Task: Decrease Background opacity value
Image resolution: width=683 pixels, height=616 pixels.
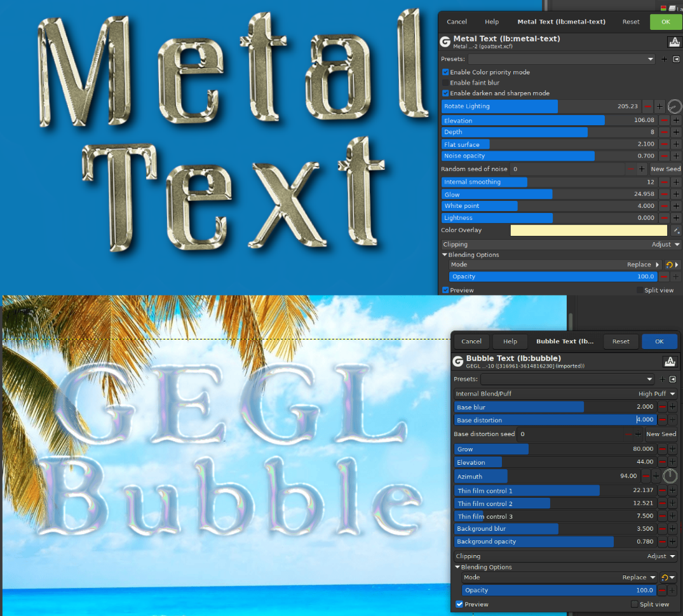Action: coord(662,542)
